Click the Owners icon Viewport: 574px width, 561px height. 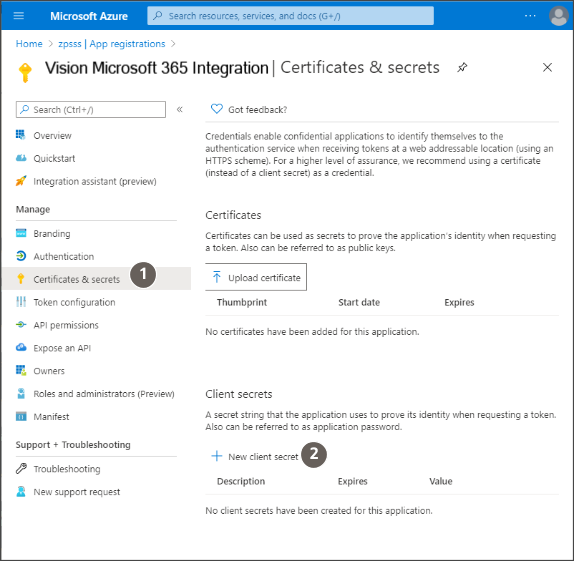[21, 370]
